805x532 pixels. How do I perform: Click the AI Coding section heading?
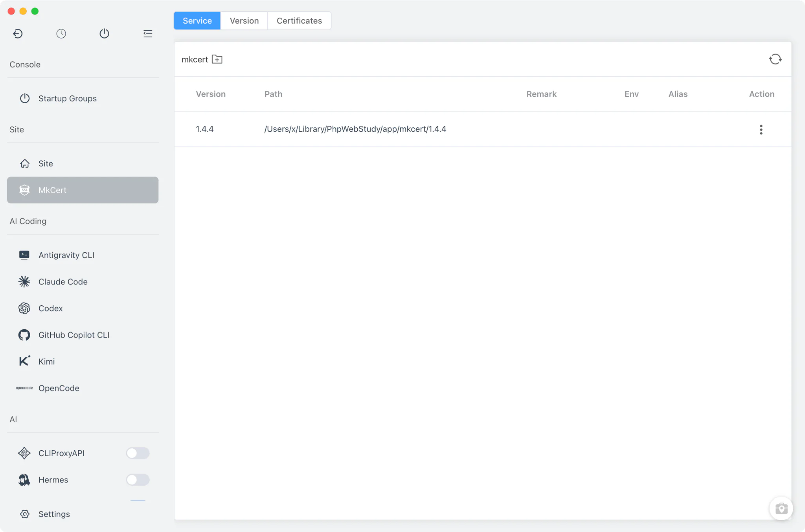[x=28, y=221]
